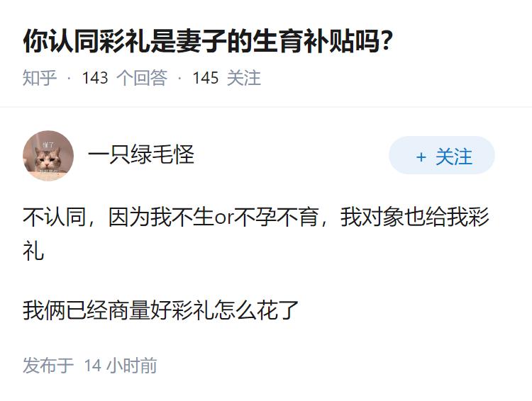
Task: Click the 发布于 14 小时前 timestamp
Action: 89,366
